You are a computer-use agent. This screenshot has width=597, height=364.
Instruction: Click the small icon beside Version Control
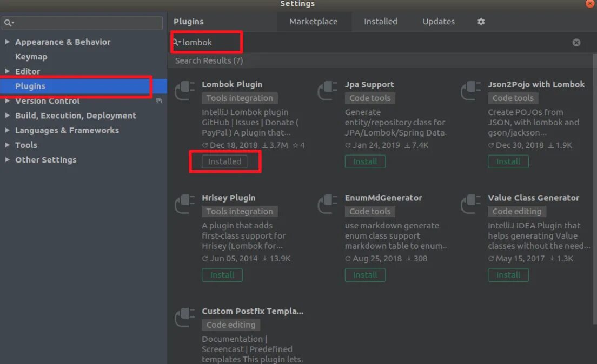point(158,101)
